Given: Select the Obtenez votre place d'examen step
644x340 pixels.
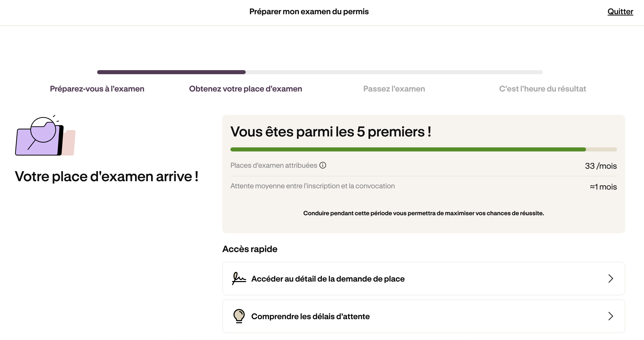Looking at the screenshot, I should pos(245,89).
